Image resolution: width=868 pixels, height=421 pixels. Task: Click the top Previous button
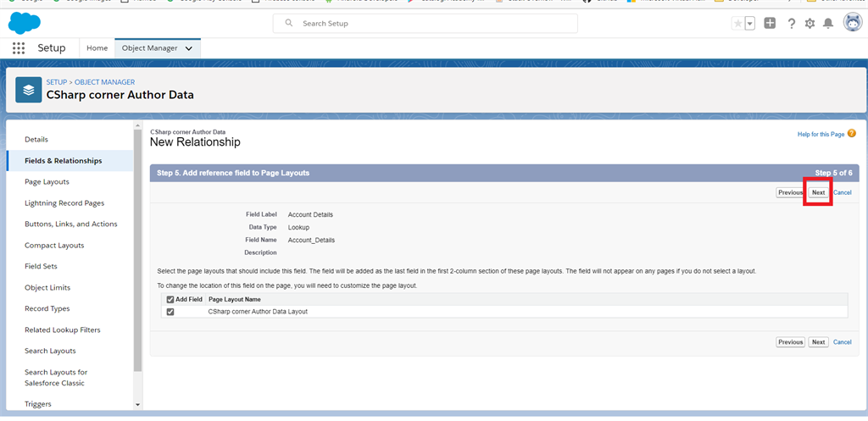(790, 192)
